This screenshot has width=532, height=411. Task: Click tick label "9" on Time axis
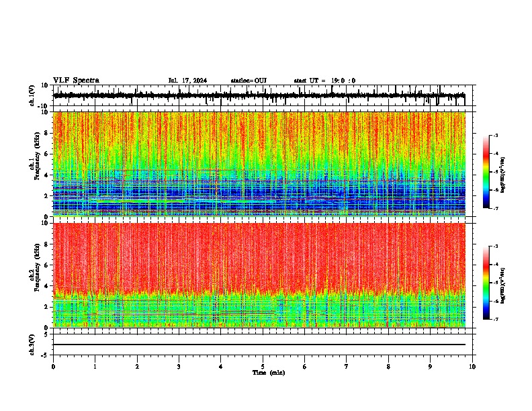point(430,367)
